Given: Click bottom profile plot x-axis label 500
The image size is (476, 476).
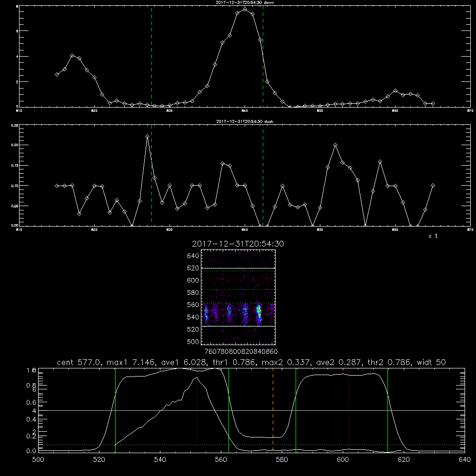Looking at the screenshot, I should point(38,460).
